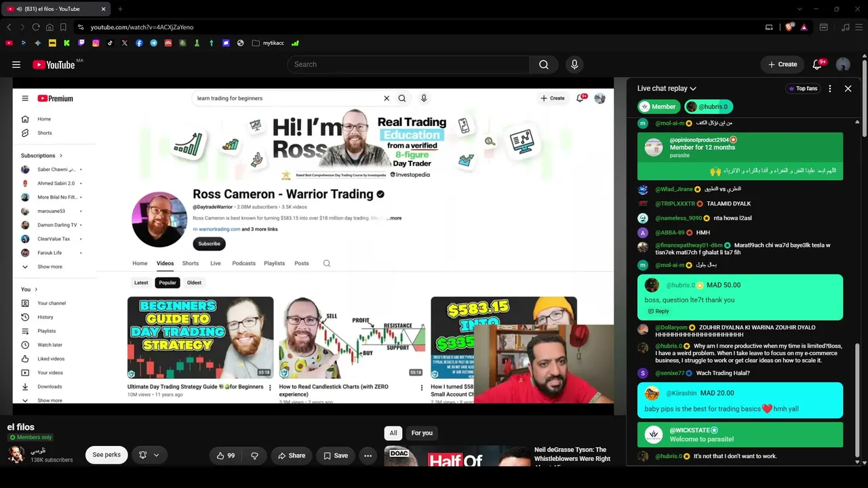Show the All recommendations tab
Viewport: 868px width, 488px height.
pyautogui.click(x=393, y=433)
